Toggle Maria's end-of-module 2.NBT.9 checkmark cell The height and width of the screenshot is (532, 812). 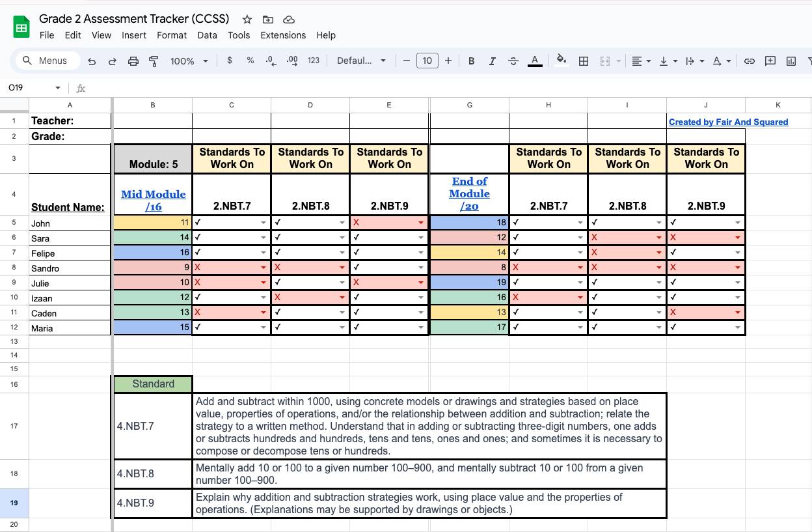[x=701, y=328]
